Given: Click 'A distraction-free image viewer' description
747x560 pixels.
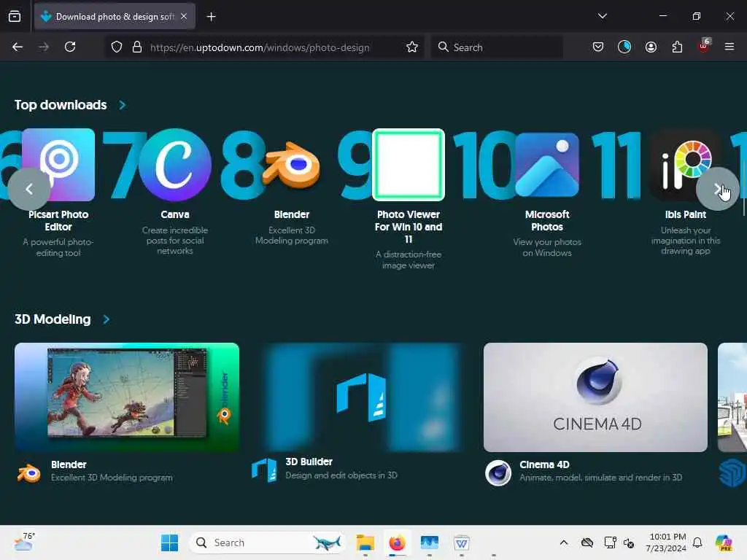Looking at the screenshot, I should click(409, 260).
